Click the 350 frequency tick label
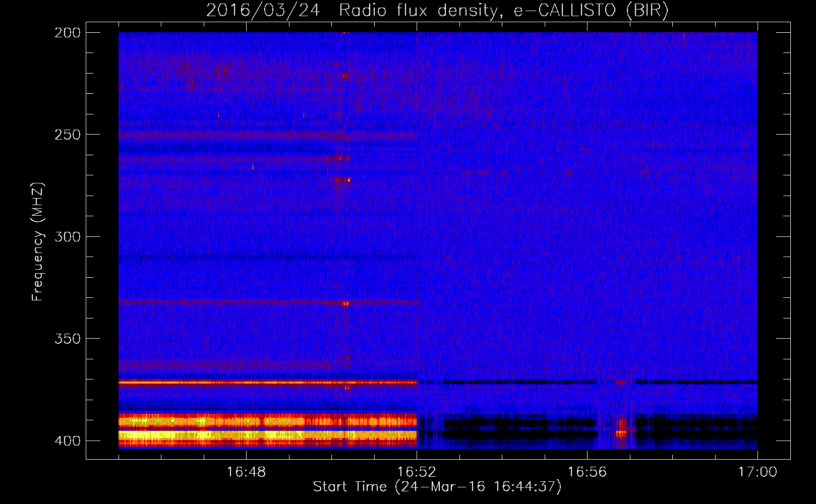 click(x=68, y=339)
